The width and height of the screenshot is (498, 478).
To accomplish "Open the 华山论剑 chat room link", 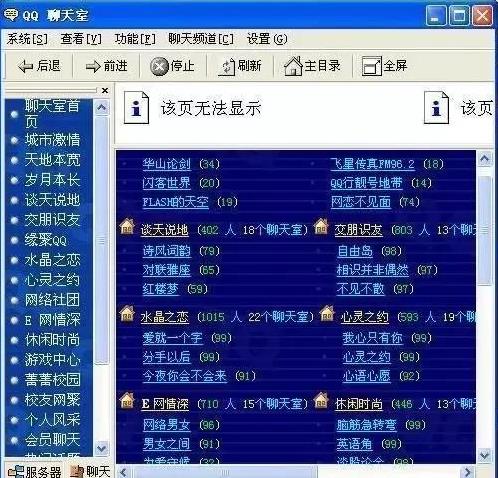I will click(x=167, y=164).
